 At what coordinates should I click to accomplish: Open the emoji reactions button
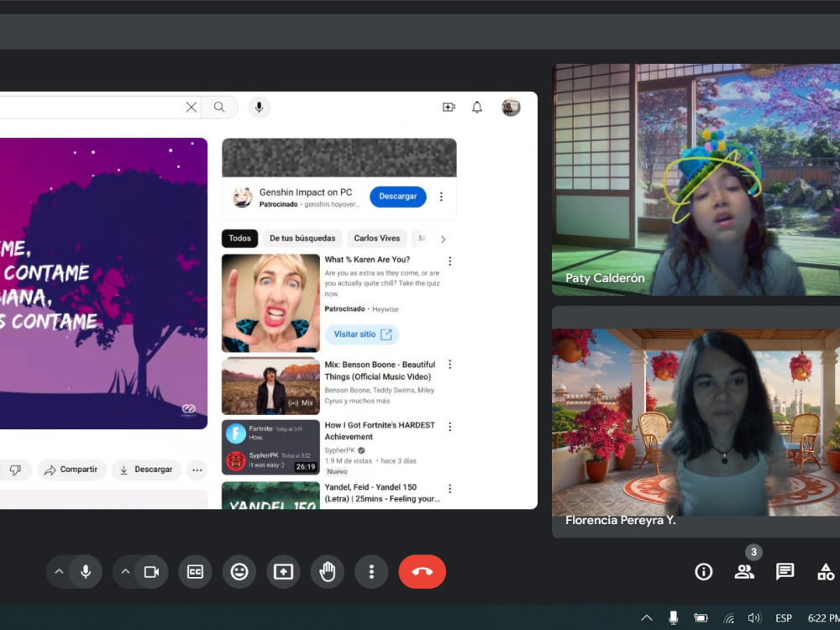[239, 572]
